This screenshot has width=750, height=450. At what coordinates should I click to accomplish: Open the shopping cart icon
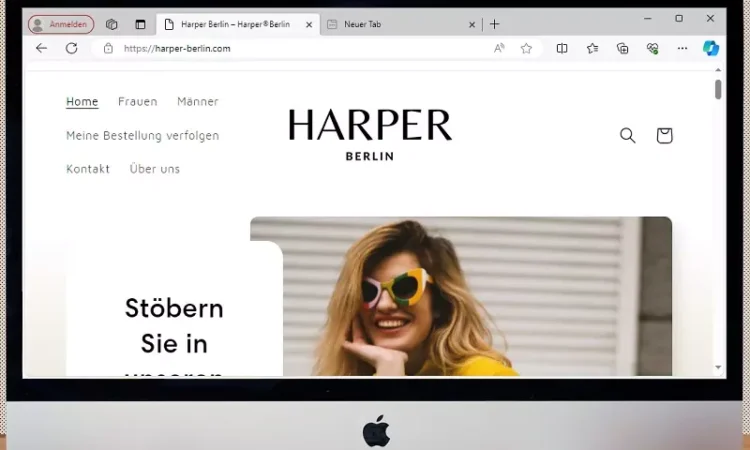[664, 135]
